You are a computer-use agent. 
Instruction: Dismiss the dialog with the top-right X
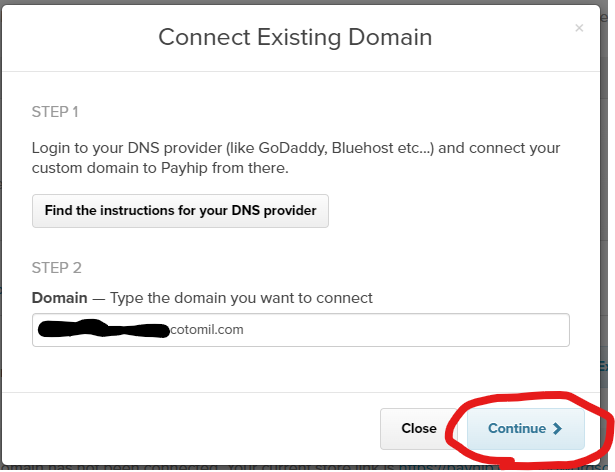[x=579, y=28]
